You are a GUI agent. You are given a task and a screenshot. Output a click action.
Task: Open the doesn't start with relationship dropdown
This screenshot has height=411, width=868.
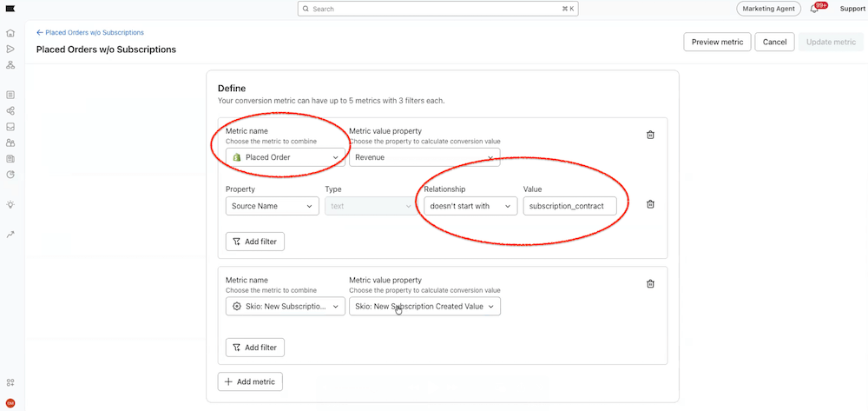point(470,206)
